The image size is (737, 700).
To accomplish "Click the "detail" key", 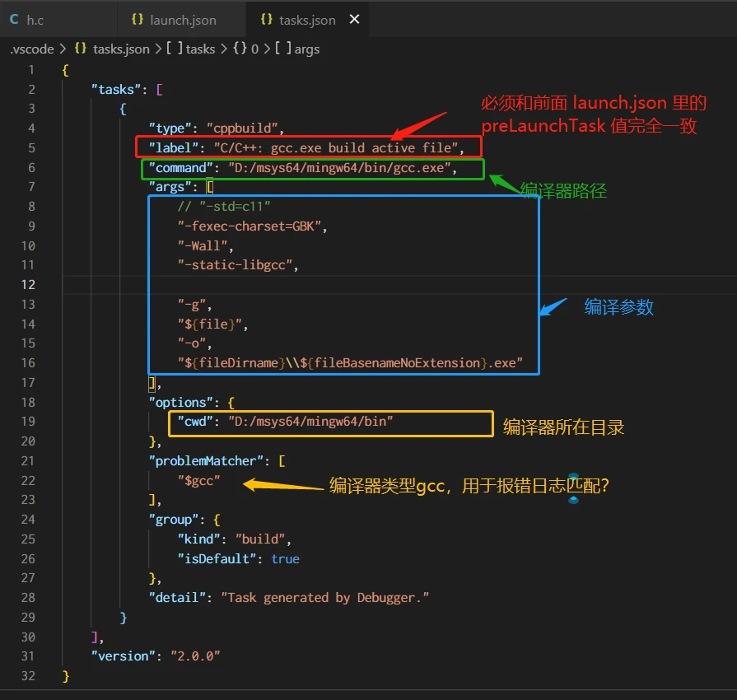I will [x=177, y=598].
